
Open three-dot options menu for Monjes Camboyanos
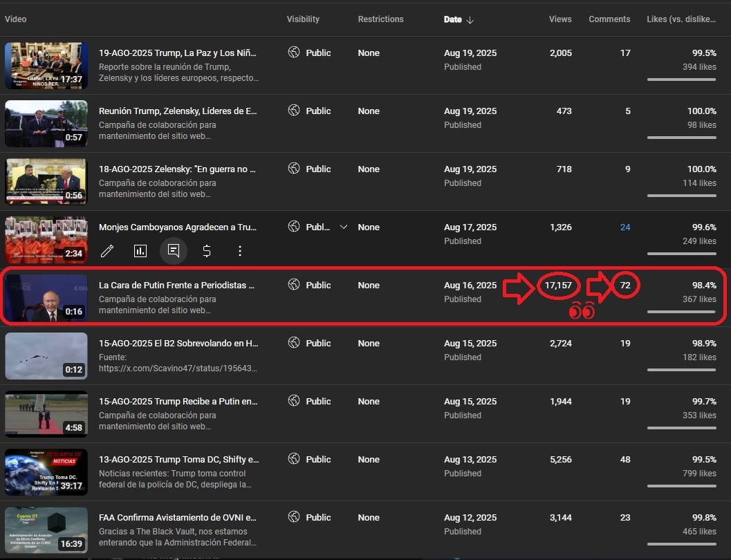[x=239, y=251]
